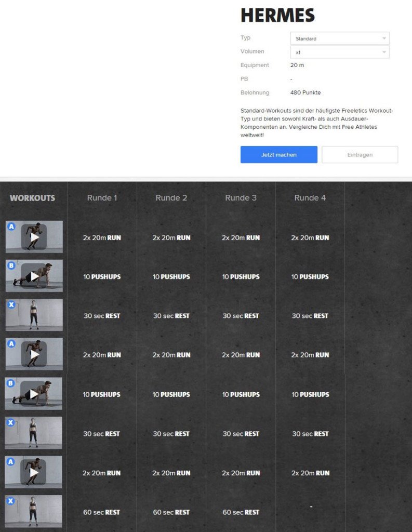This screenshot has height=532, width=412.
Task: Play the first pushups exercise video
Action: click(34, 276)
